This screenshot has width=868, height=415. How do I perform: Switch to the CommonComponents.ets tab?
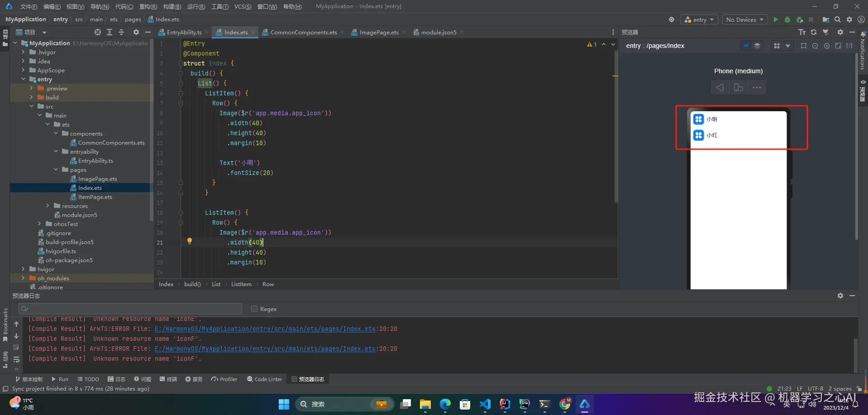click(303, 32)
